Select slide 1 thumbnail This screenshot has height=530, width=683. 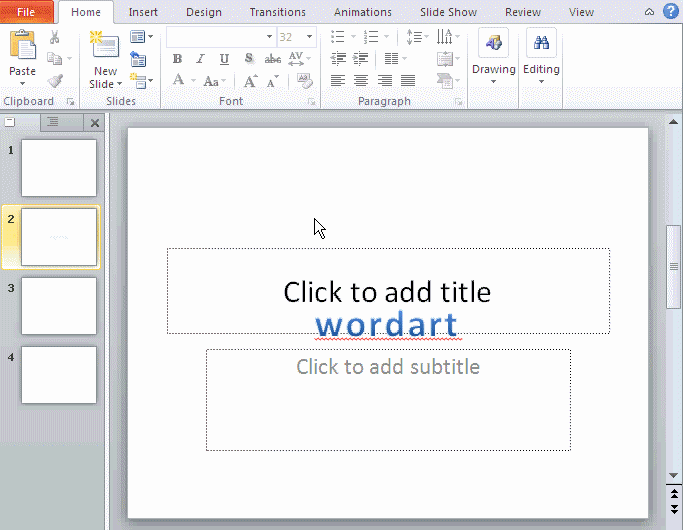[59, 168]
